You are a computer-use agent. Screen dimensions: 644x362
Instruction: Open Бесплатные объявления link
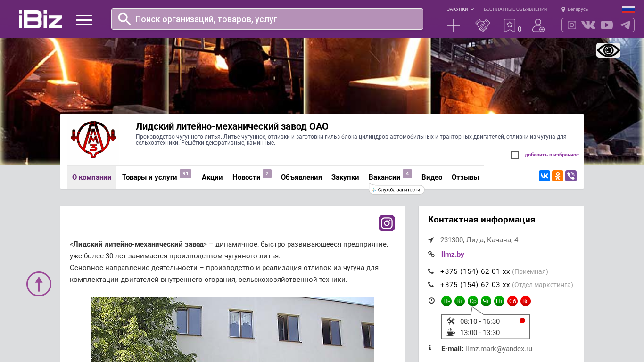tap(515, 9)
